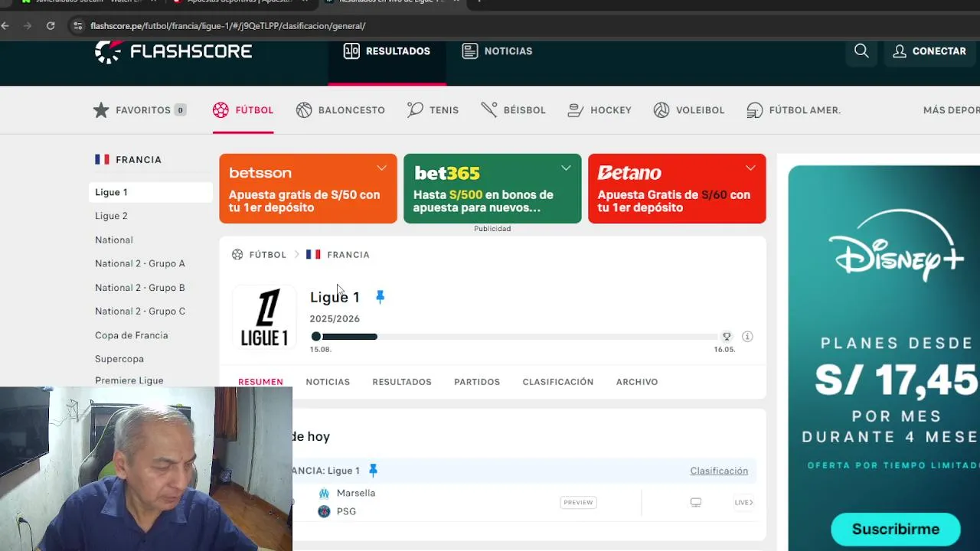The width and height of the screenshot is (980, 551).
Task: Toggle pin in Francia: Ligue 1 row
Action: (x=373, y=470)
